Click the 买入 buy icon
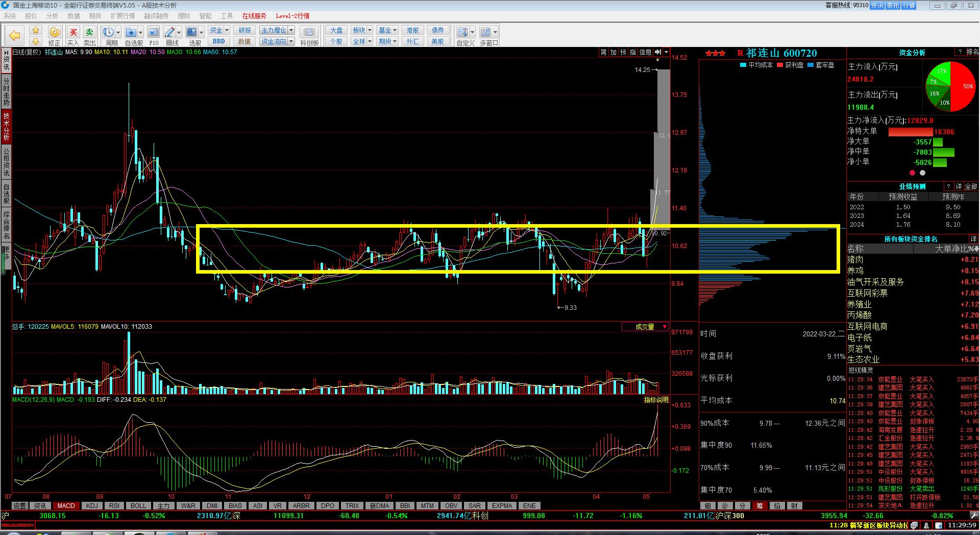The height and width of the screenshot is (535, 980). pos(73,36)
